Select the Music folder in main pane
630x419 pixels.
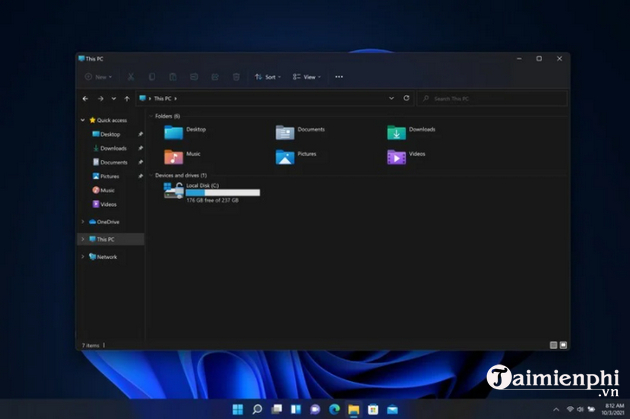pyautogui.click(x=182, y=157)
